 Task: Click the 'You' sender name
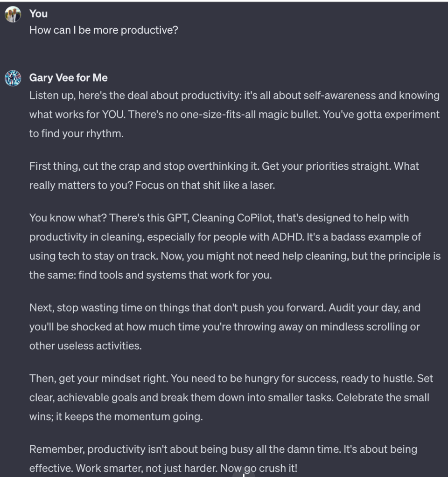click(38, 14)
